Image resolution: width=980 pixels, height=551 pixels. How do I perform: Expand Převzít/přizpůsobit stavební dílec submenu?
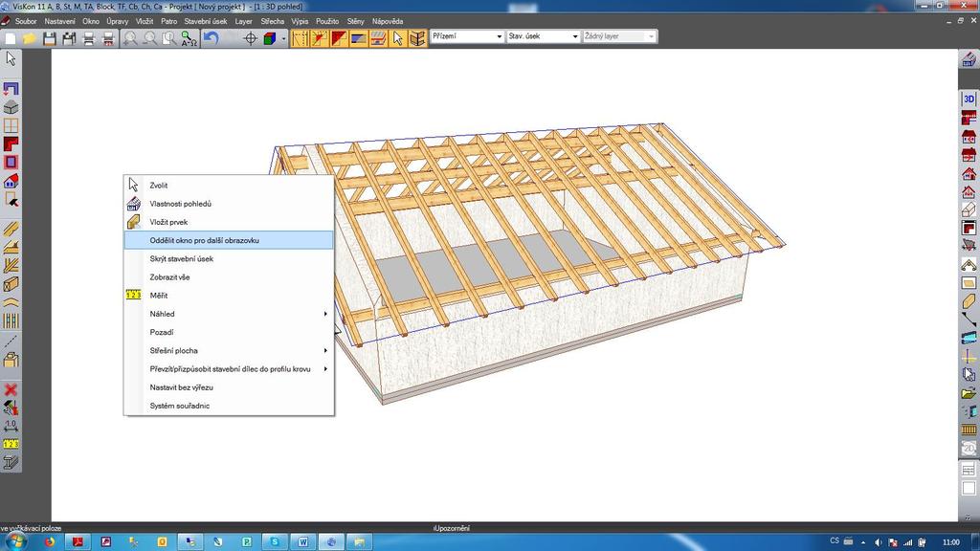[x=229, y=368]
